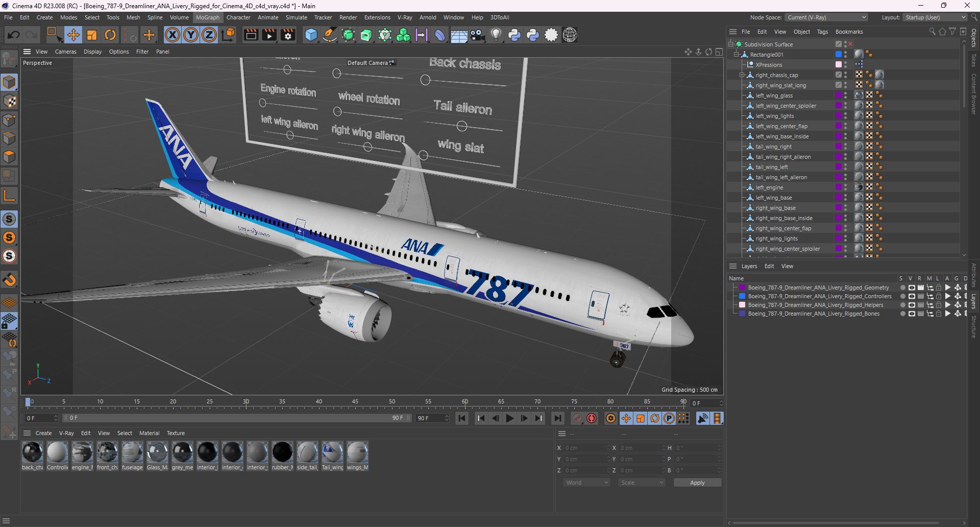Toggle the Enable Snap S icon

coord(9,219)
